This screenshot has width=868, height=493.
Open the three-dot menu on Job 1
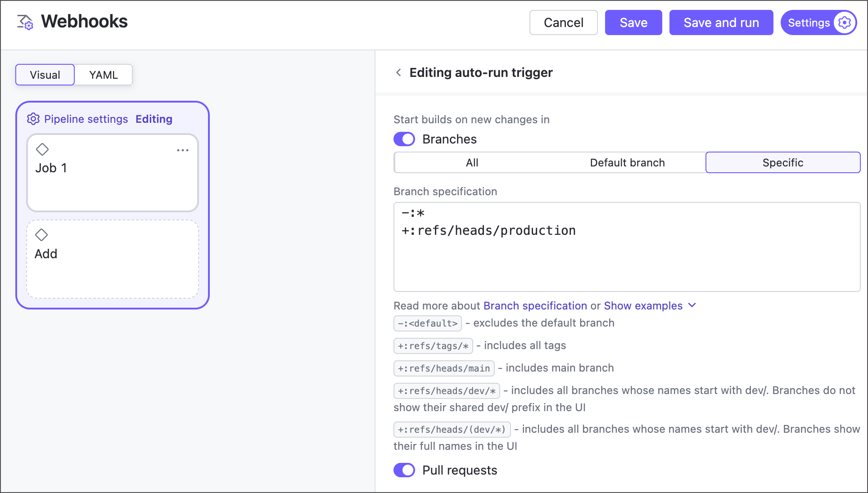[x=183, y=150]
